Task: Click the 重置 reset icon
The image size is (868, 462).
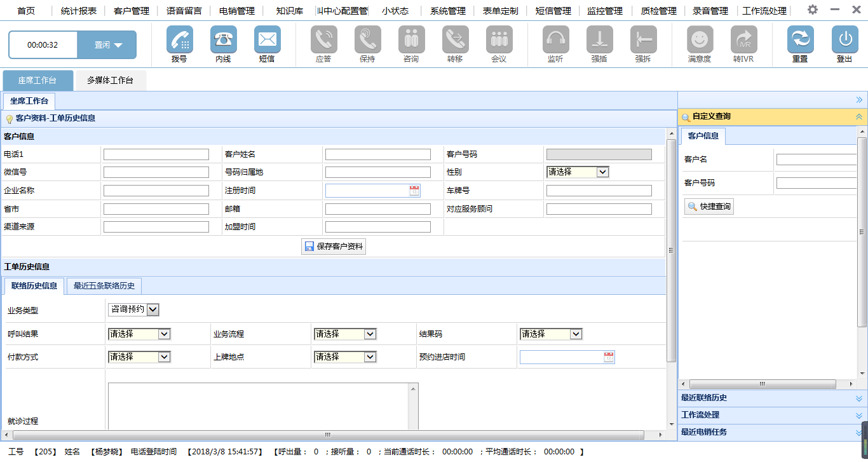Action: click(x=800, y=39)
